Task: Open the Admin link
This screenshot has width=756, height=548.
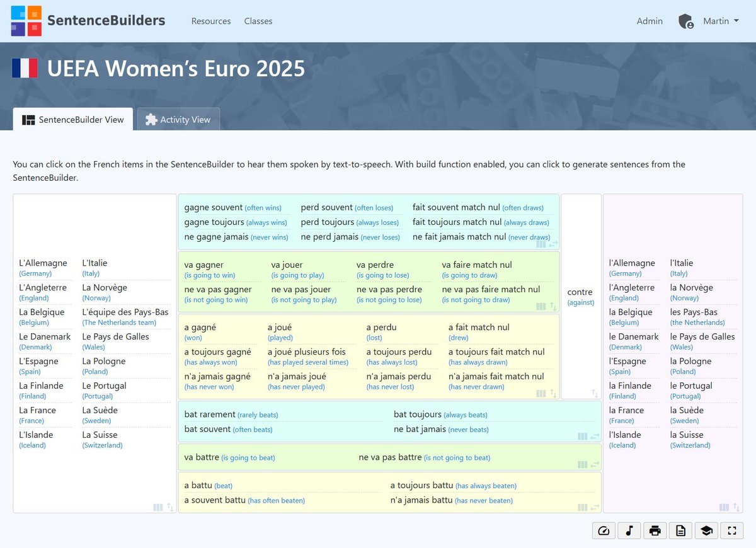Action: point(650,21)
